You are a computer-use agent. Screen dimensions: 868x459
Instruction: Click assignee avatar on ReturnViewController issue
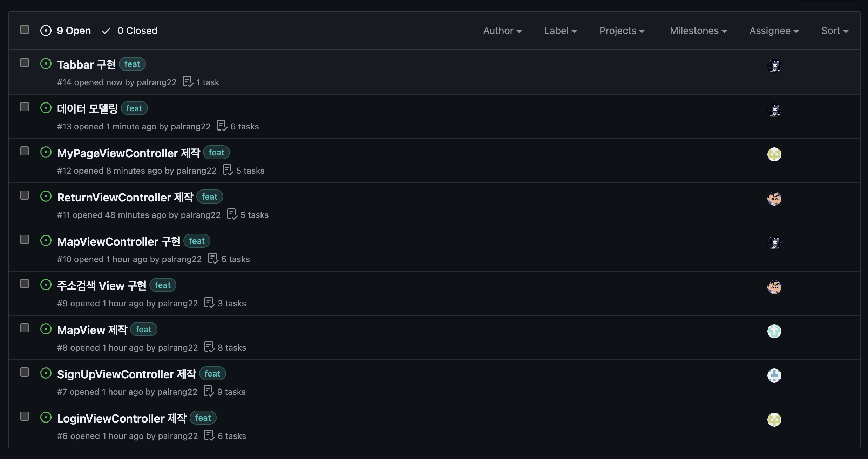(x=774, y=199)
